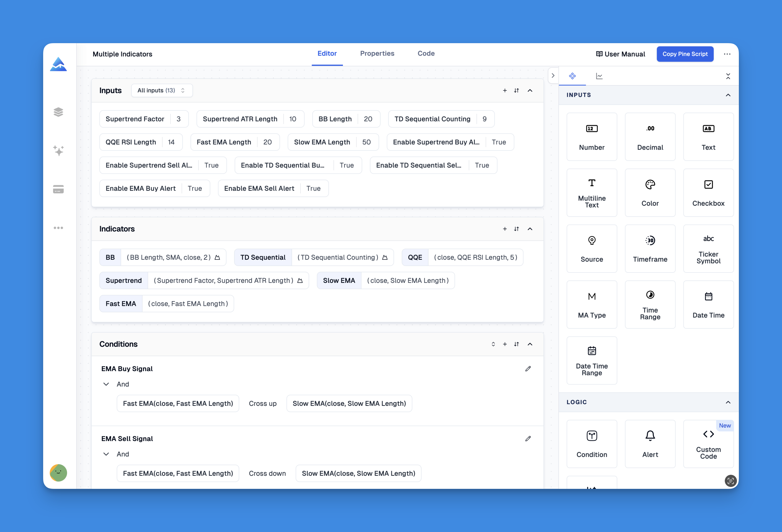Open the TD Sequential indicator

(x=314, y=257)
